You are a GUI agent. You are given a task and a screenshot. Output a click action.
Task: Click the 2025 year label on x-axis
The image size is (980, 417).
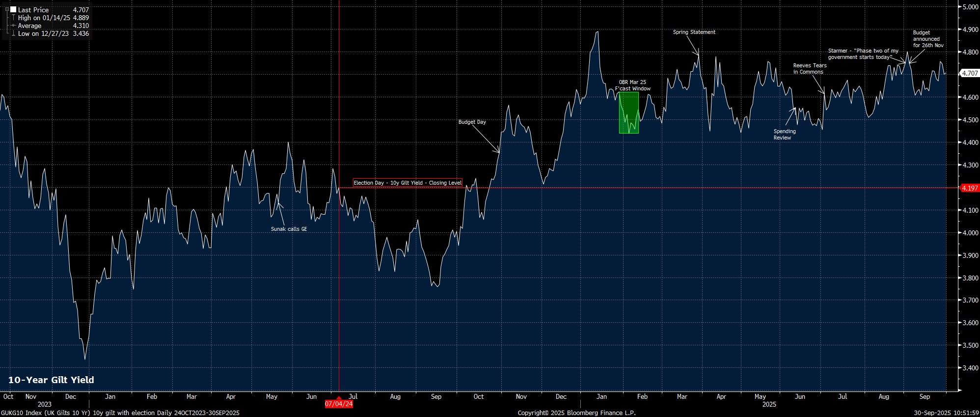click(769, 404)
